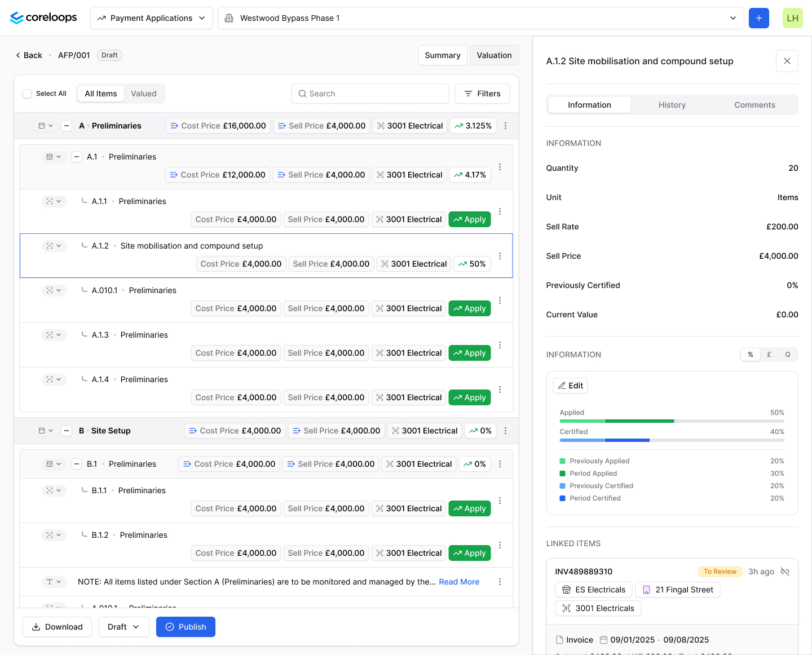Image resolution: width=812 pixels, height=655 pixels.
Task: Open the Westwood Bypass Phase 1 project dropdown
Action: (x=480, y=18)
